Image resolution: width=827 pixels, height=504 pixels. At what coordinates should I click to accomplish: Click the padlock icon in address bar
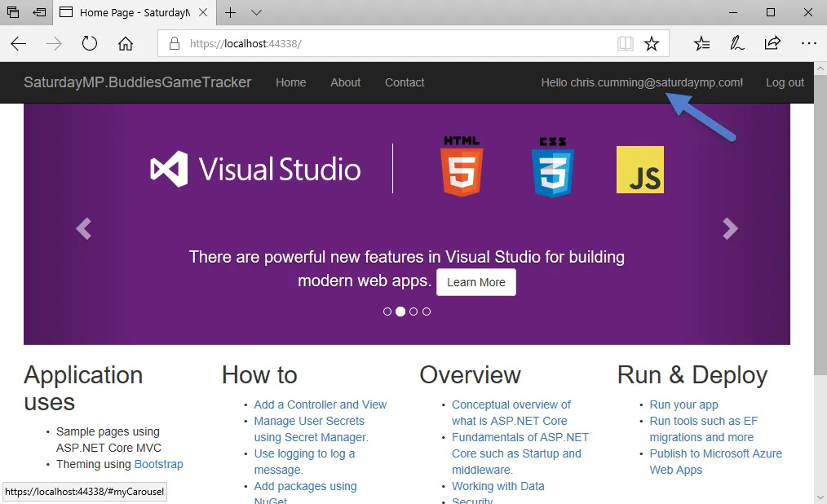(175, 44)
